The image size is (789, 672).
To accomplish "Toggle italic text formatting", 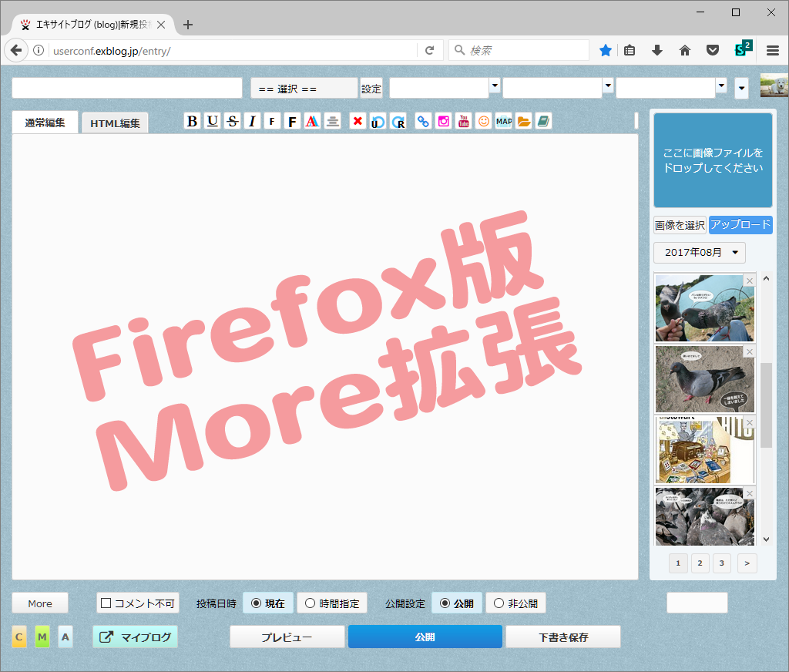I will pos(252,121).
